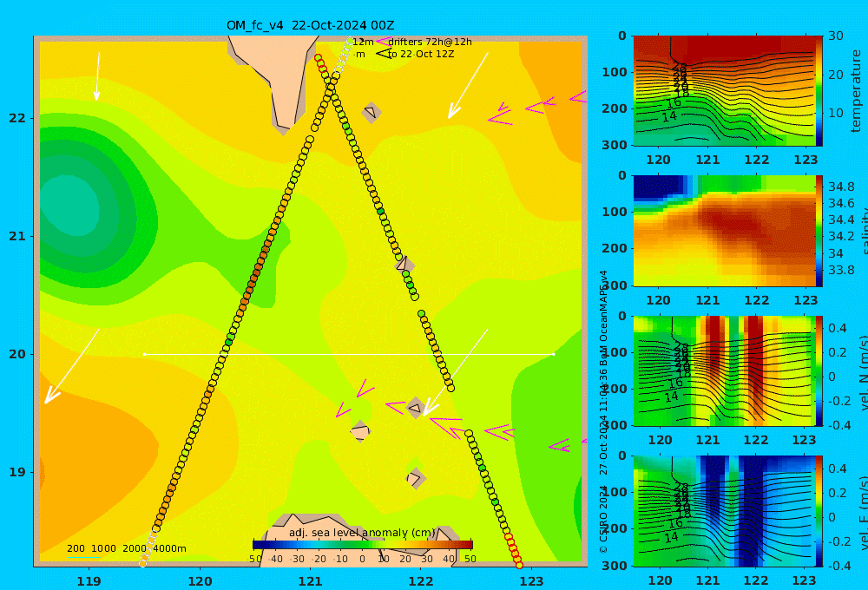Click the main map longitude label 121
The image size is (868, 590).
pyautogui.click(x=310, y=581)
